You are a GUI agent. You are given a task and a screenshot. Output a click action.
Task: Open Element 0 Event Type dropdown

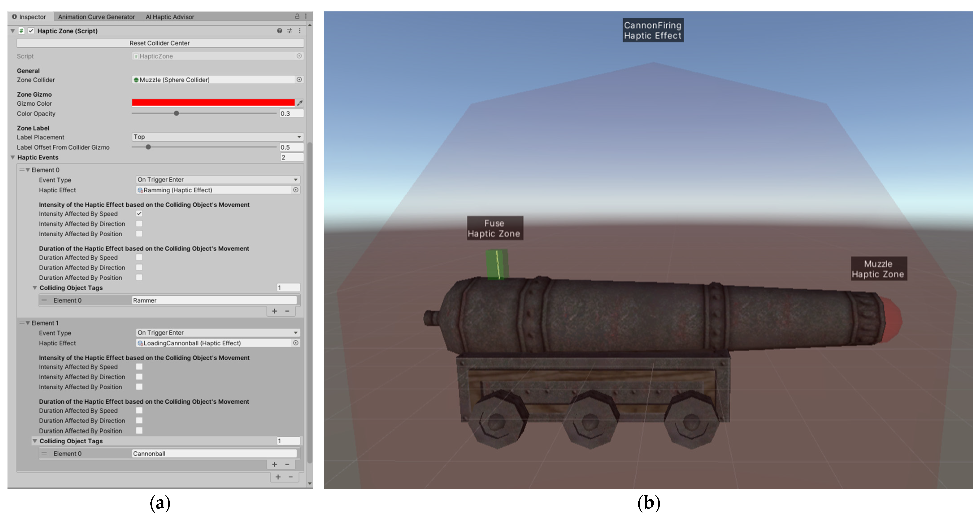click(x=218, y=180)
